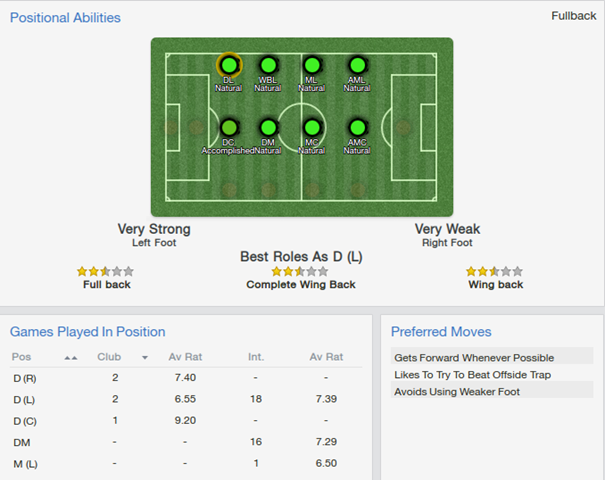The width and height of the screenshot is (605, 480).
Task: Choose the Complete Wing Back role
Action: pyautogui.click(x=300, y=285)
